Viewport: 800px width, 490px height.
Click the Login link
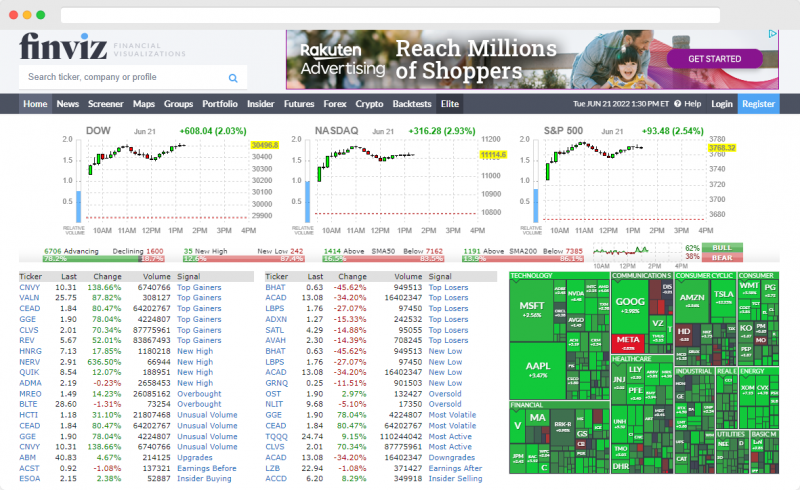(722, 104)
